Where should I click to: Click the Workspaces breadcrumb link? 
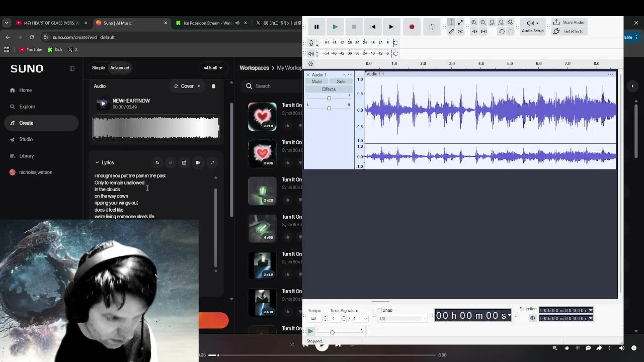click(254, 68)
